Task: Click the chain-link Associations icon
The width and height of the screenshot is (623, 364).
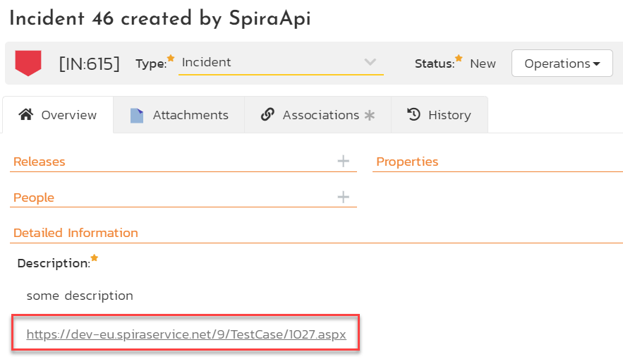Action: [x=267, y=114]
